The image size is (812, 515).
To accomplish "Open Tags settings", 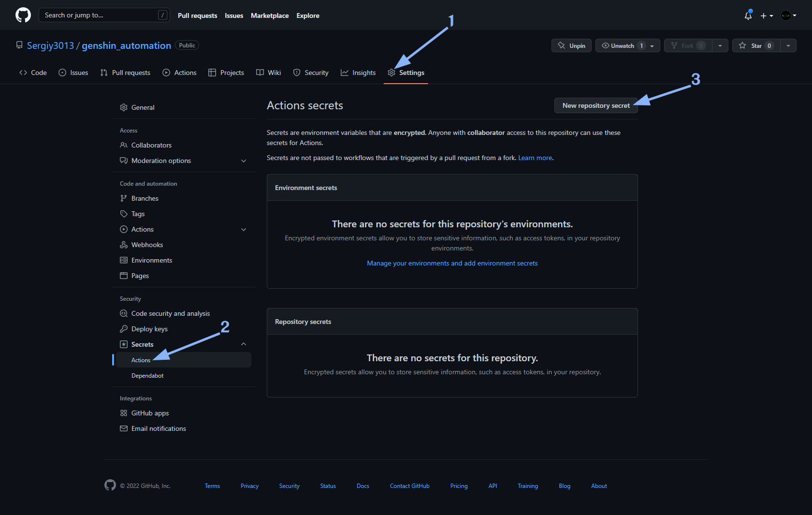I will tap(184, 214).
